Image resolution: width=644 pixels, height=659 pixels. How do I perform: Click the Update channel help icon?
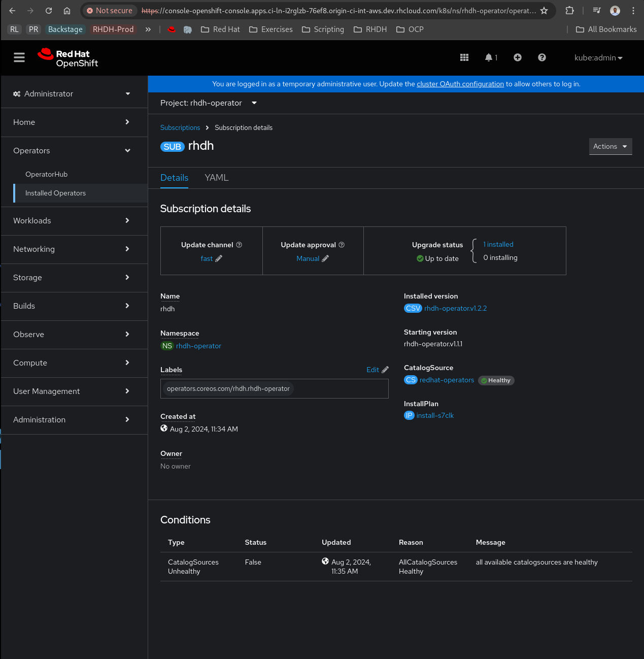239,245
